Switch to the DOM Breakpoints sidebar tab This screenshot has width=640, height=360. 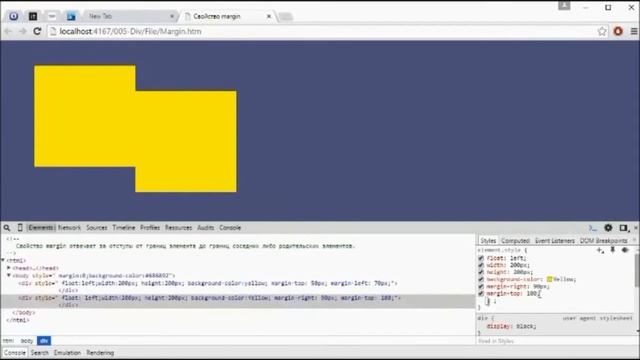pyautogui.click(x=604, y=240)
